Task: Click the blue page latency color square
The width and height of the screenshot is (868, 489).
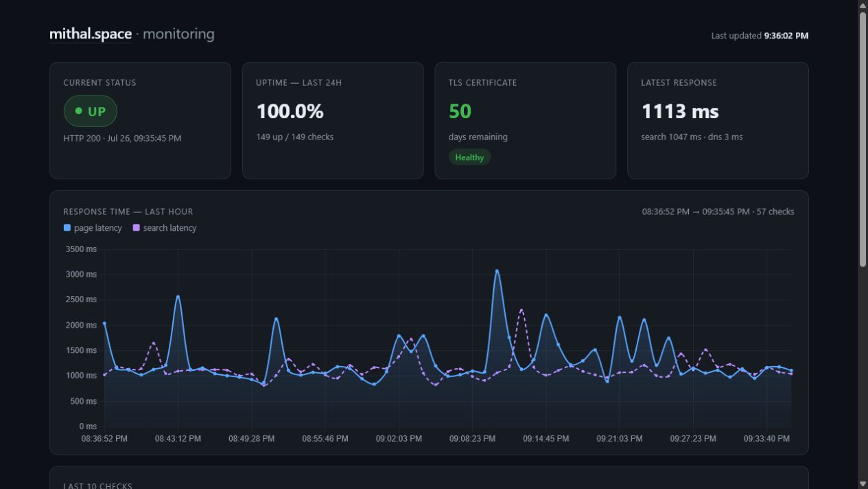Action: pyautogui.click(x=67, y=227)
